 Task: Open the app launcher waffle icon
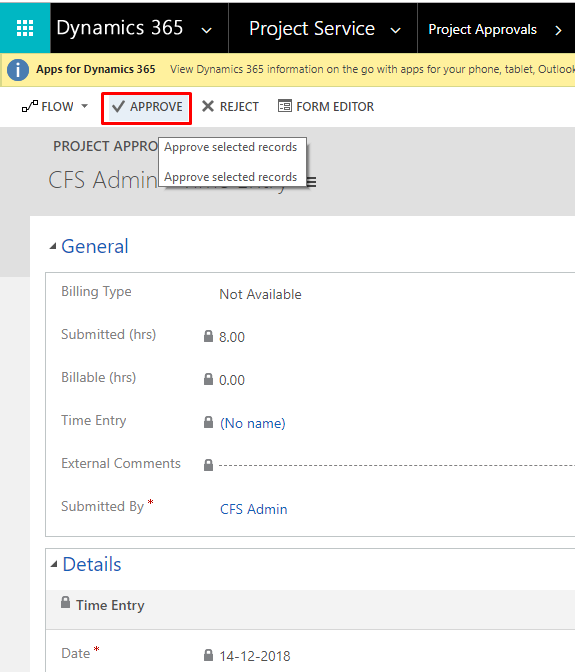(x=25, y=28)
